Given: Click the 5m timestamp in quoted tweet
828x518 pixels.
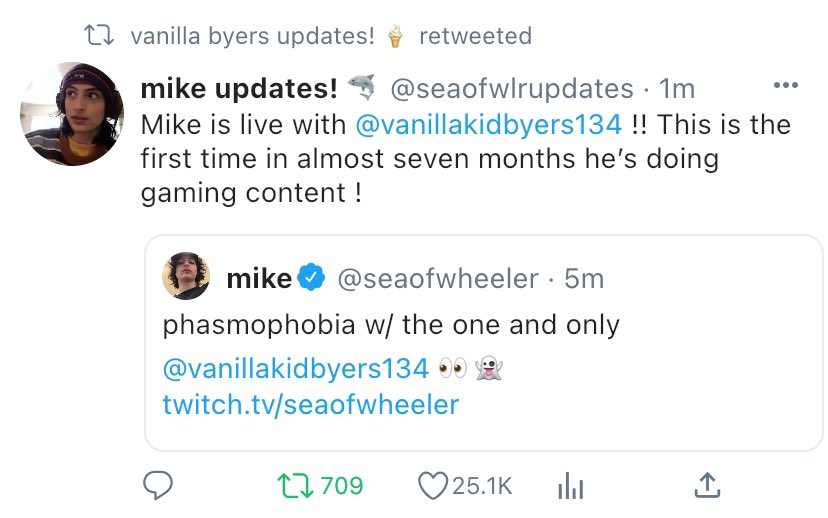Looking at the screenshot, I should click(x=584, y=279).
